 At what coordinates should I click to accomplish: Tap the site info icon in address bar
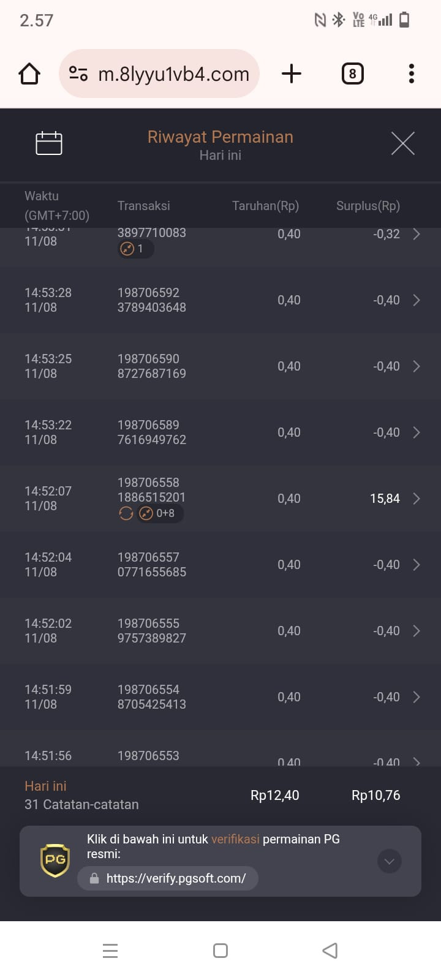coord(78,73)
